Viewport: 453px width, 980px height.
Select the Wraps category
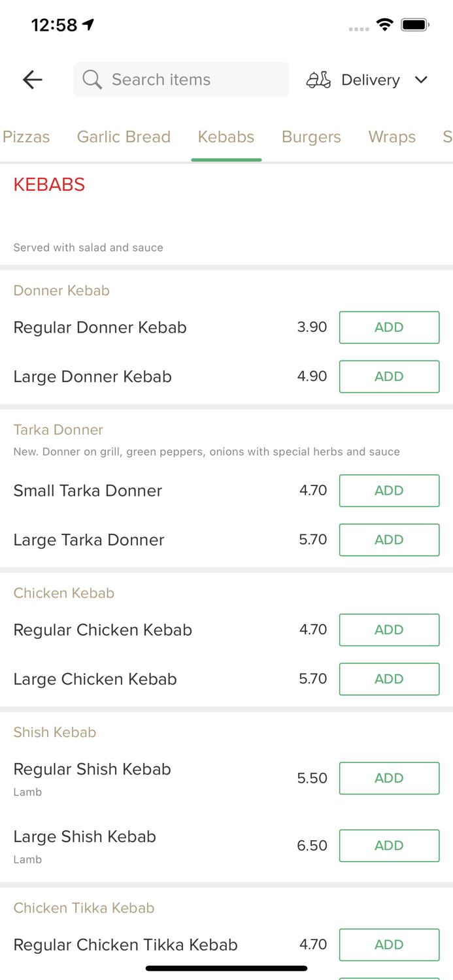coord(392,137)
